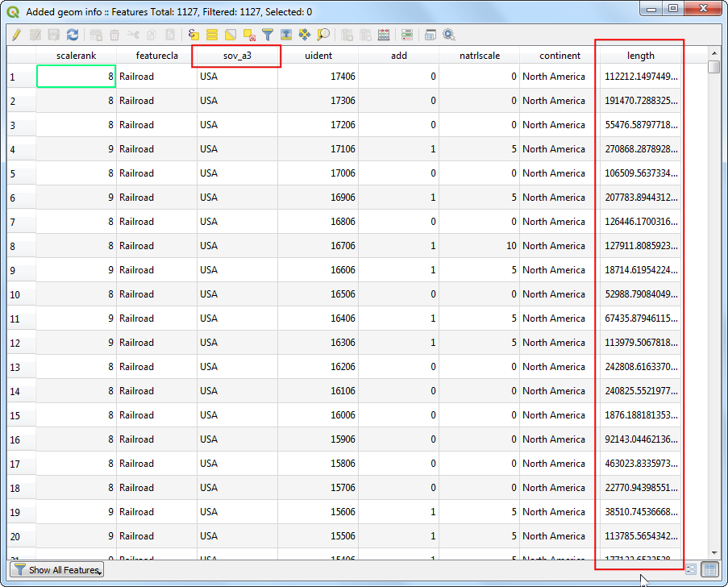Click the Deselect All features icon
728x587 pixels.
(x=249, y=35)
